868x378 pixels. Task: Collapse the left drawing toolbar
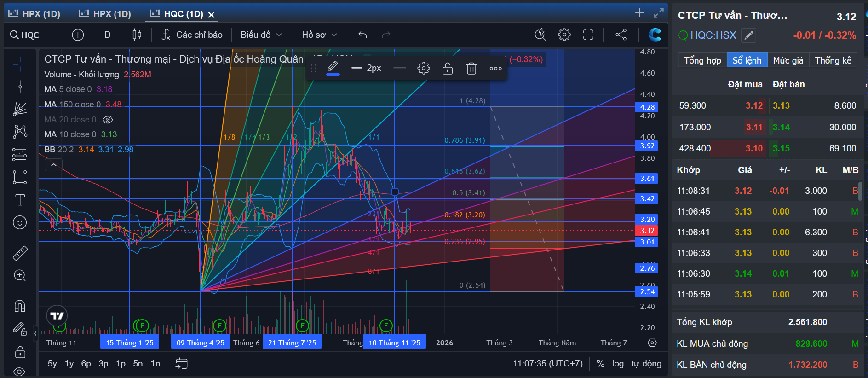(35, 333)
